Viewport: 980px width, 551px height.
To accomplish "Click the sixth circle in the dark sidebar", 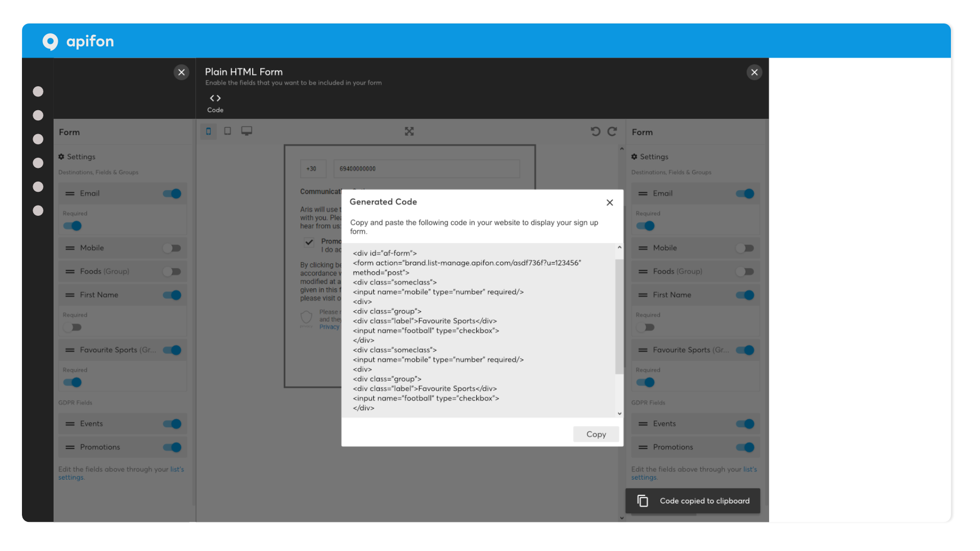I will [38, 211].
